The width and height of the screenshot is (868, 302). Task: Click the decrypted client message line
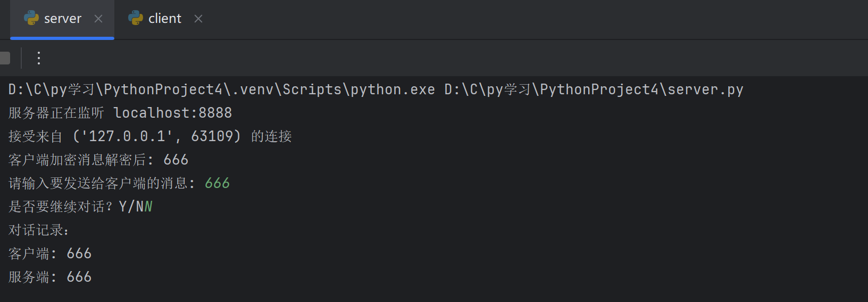(x=98, y=160)
